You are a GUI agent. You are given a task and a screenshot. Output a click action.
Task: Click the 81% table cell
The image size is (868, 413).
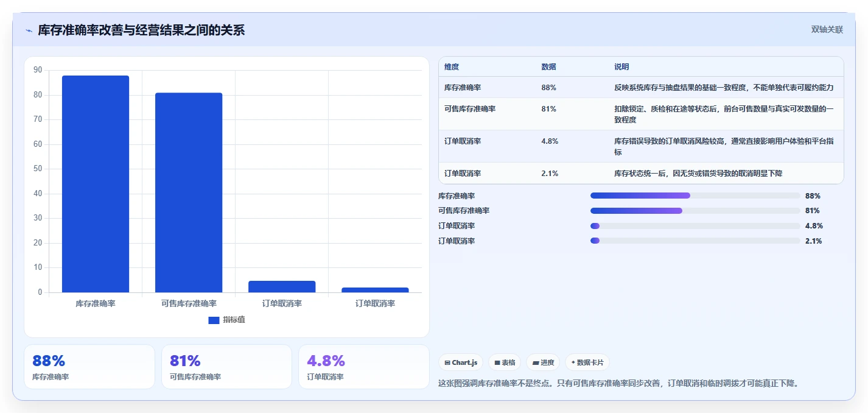pos(548,109)
